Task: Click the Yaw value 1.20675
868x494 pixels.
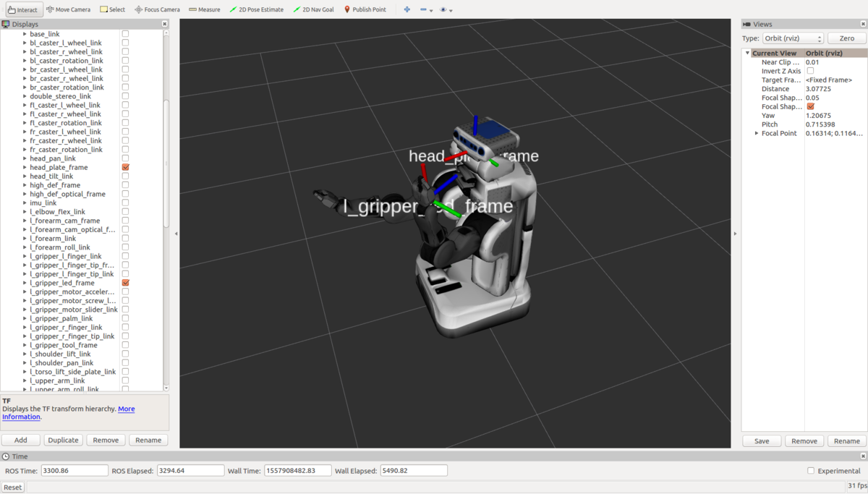Action: click(818, 116)
